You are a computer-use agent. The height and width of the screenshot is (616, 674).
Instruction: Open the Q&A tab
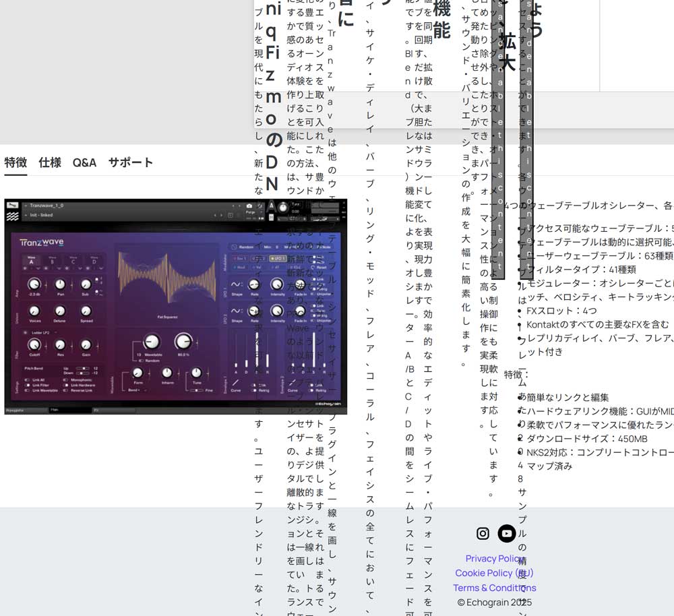84,162
